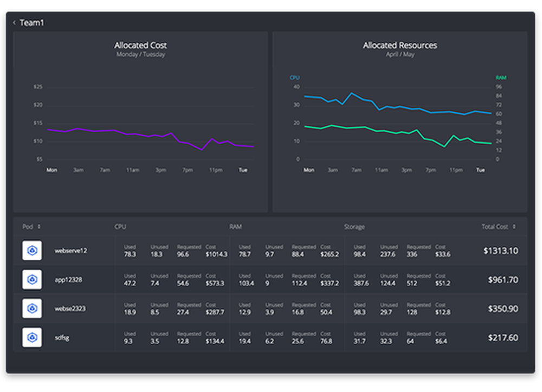The height and width of the screenshot is (392, 542).
Task: Click the Allocated Resources chart title
Action: tap(400, 46)
